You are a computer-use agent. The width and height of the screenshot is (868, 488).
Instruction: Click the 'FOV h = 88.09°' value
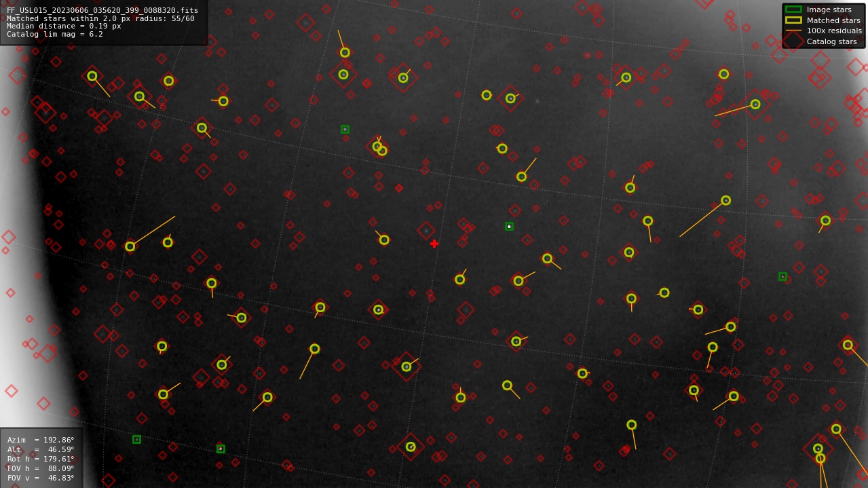[41, 468]
